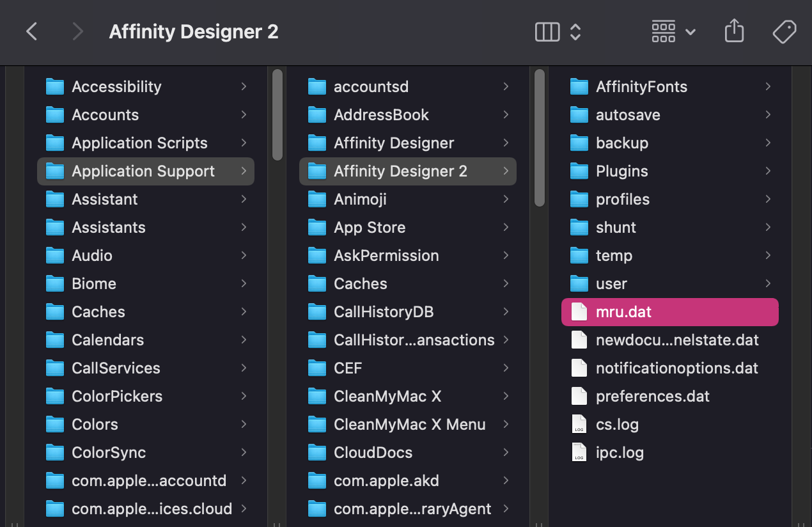Go back with the back arrow
812x527 pixels.
[x=32, y=31]
